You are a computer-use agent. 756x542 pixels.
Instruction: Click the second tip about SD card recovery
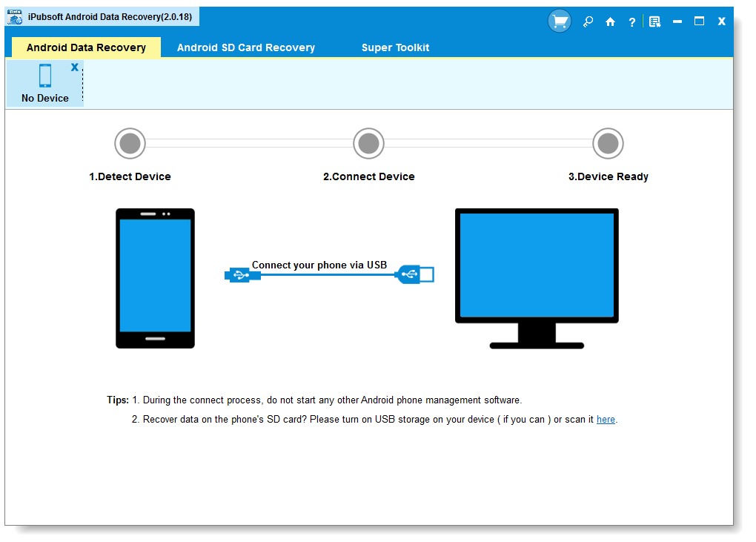tap(374, 420)
